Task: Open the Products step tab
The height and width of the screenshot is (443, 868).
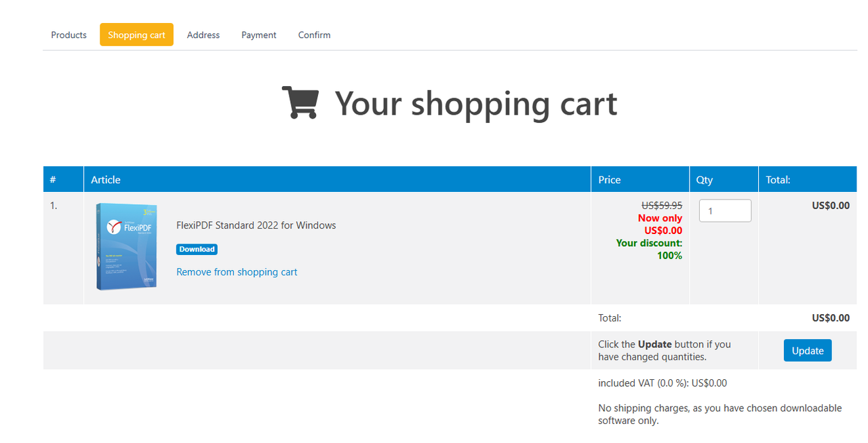Action: [68, 35]
